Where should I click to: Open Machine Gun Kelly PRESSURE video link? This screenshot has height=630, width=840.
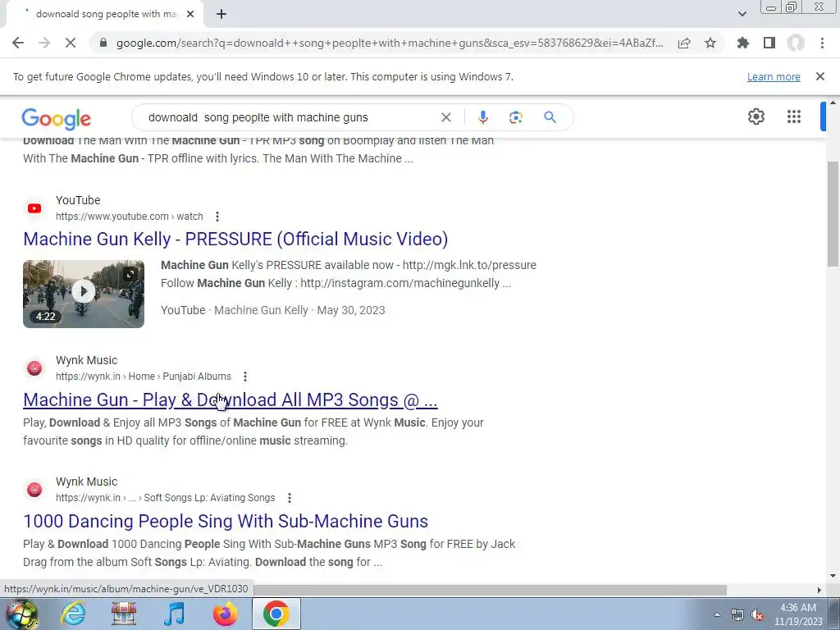point(235,239)
